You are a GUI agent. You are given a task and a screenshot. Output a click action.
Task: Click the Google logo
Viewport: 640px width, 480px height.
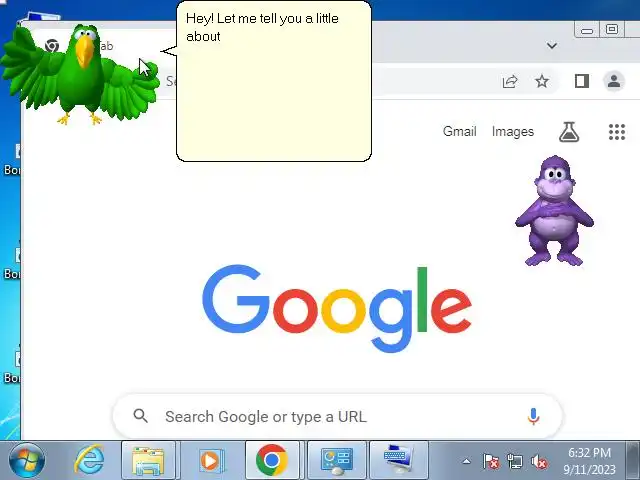click(x=337, y=308)
